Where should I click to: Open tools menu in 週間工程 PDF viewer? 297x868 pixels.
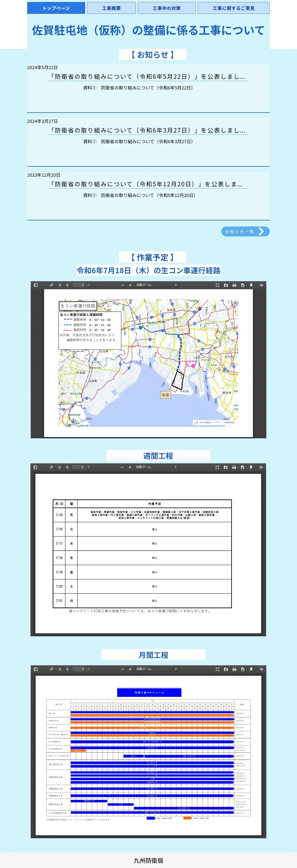pyautogui.click(x=261, y=467)
